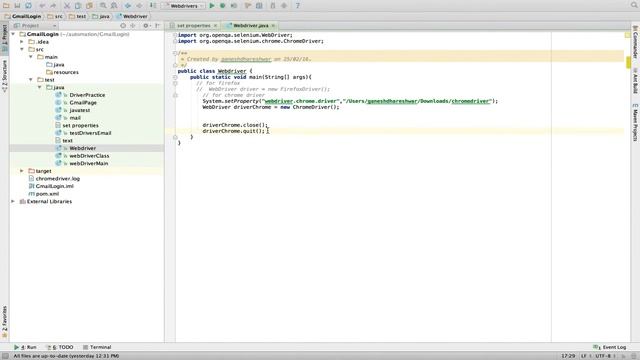The image size is (640, 360).
Task: Click Webdriver breadcrumb in navigation bar
Action: click(x=132, y=16)
